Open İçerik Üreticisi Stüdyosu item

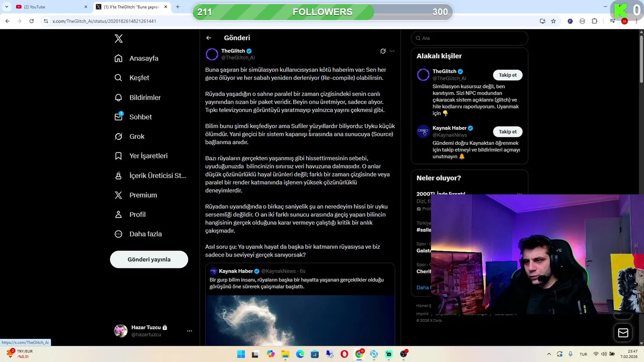(x=150, y=175)
